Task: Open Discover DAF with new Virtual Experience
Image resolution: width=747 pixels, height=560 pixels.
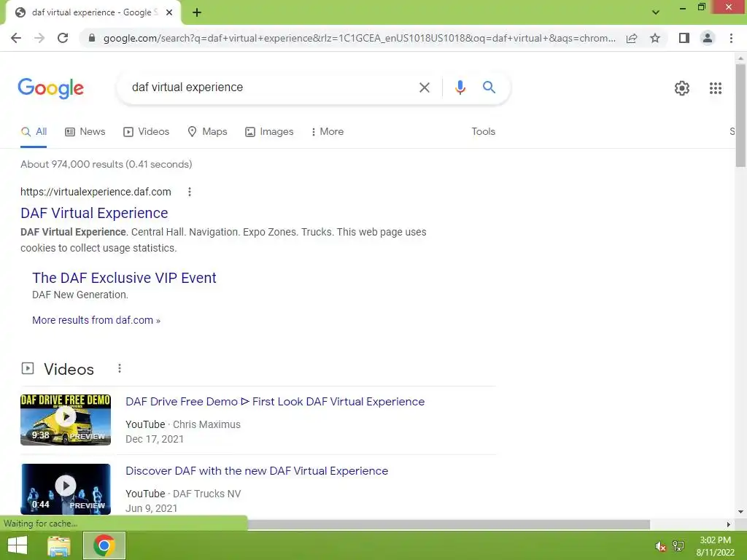Action: (257, 471)
